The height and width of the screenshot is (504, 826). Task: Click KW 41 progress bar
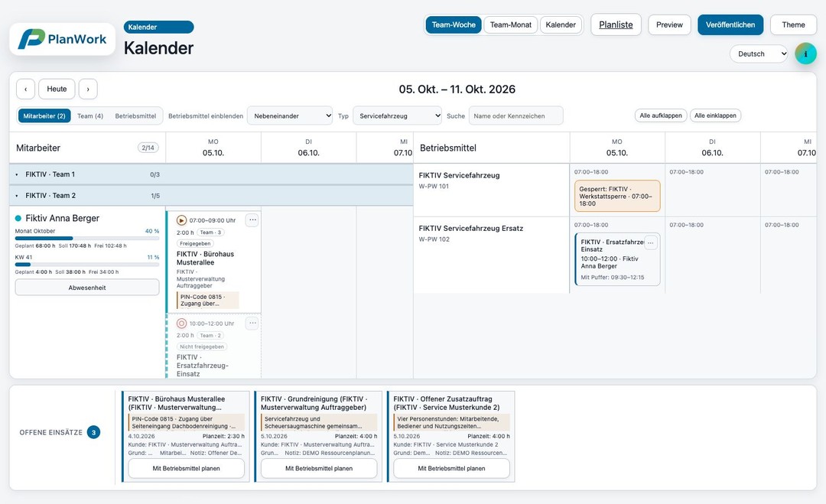click(87, 265)
